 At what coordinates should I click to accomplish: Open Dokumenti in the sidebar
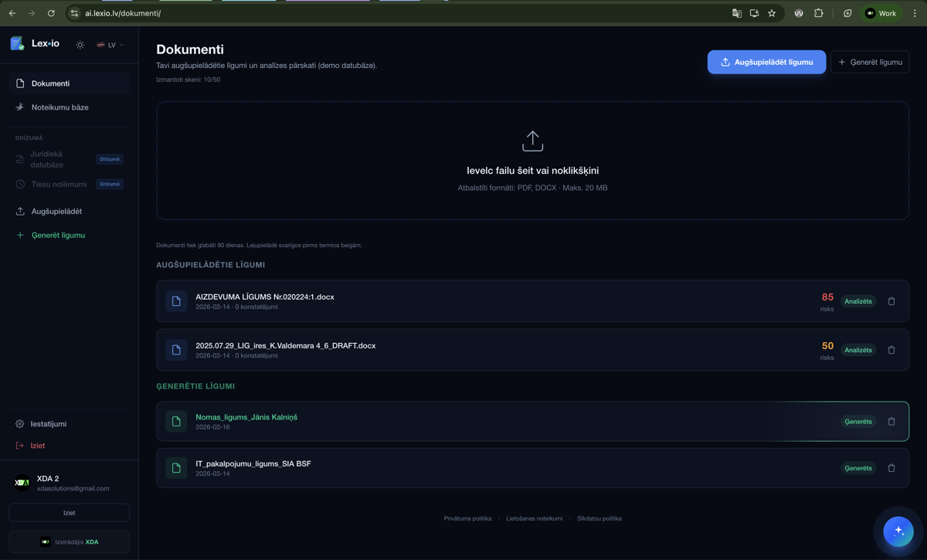point(50,83)
